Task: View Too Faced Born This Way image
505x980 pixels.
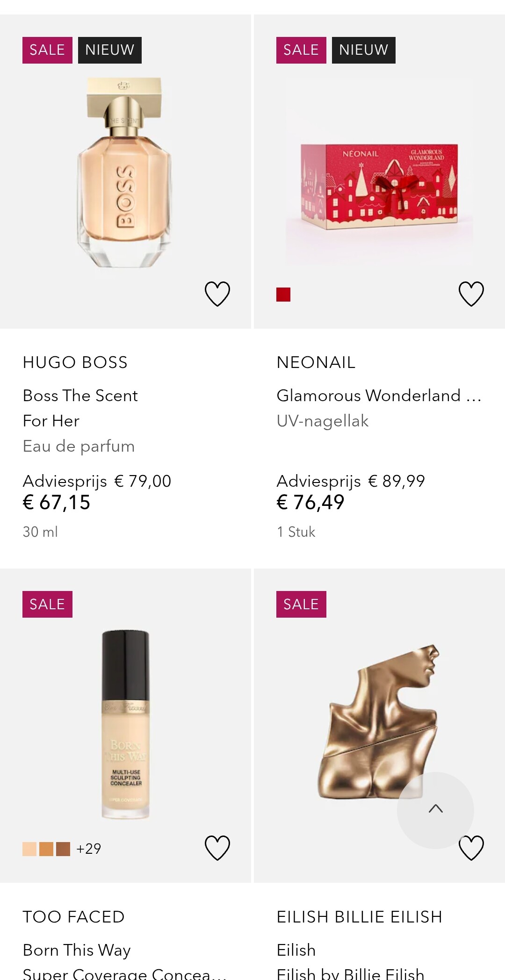Action: [125, 725]
